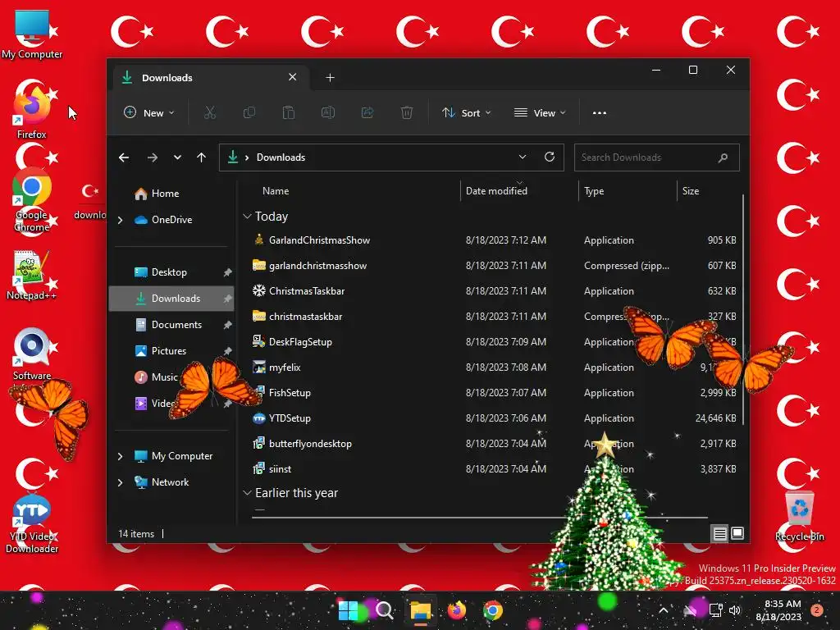The image size is (840, 630).
Task: Collapse the Earlier this year group
Action: pos(247,493)
